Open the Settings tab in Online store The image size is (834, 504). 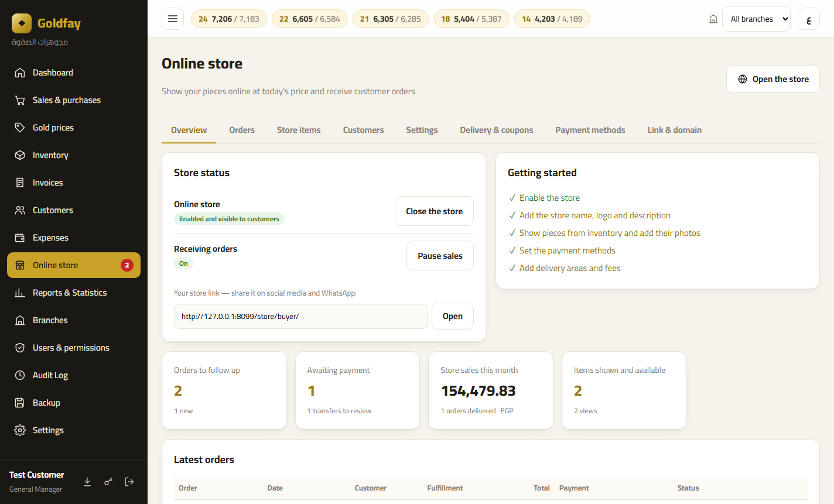pyautogui.click(x=422, y=130)
